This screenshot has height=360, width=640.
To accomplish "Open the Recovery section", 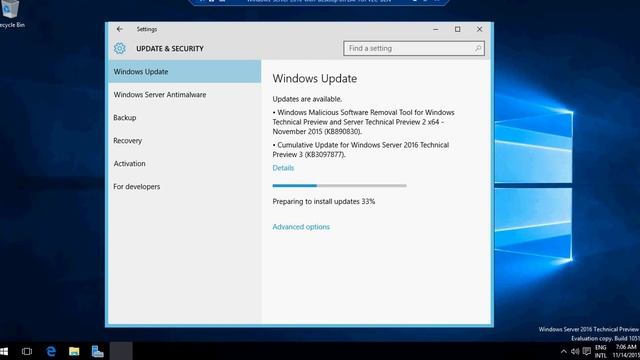I will 184,140.
